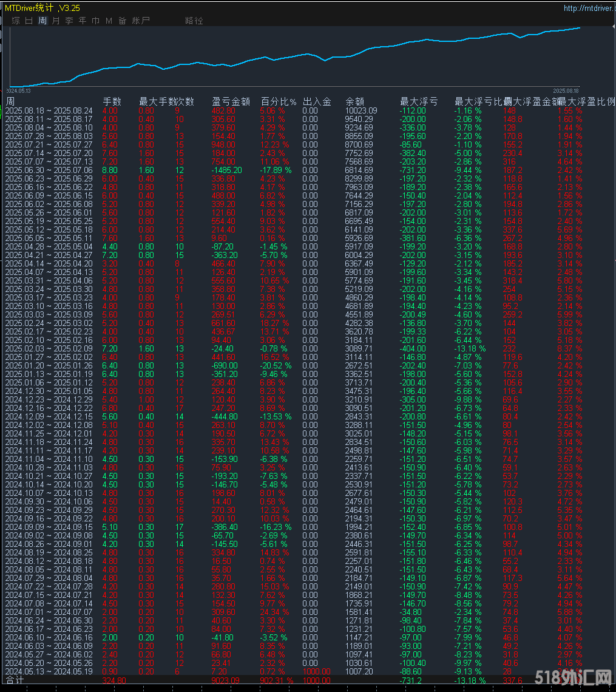Open the 账户 account panel icon
This screenshot has width=616, height=692.
coord(140,20)
